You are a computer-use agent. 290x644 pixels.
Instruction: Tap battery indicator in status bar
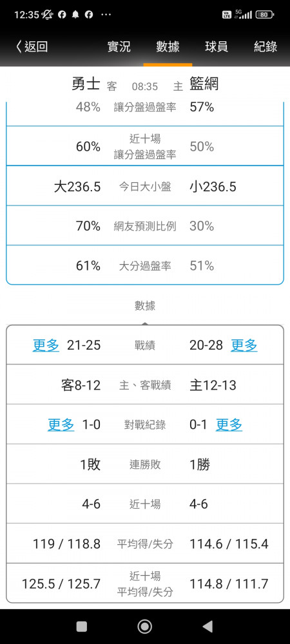(264, 15)
